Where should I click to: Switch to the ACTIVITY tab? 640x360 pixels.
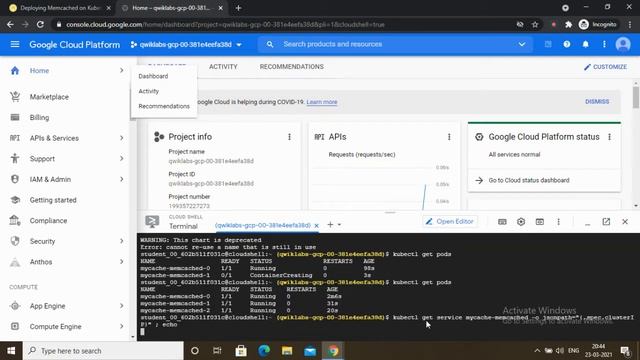[223, 67]
